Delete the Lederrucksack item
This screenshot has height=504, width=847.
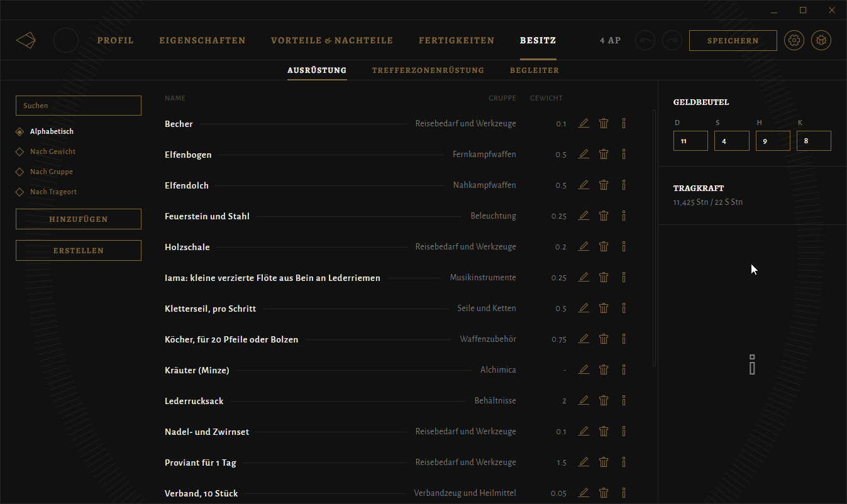pos(604,400)
